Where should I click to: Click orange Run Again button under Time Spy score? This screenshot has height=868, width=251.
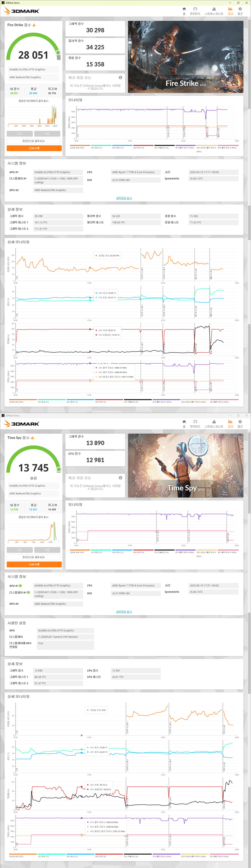pyautogui.click(x=34, y=565)
